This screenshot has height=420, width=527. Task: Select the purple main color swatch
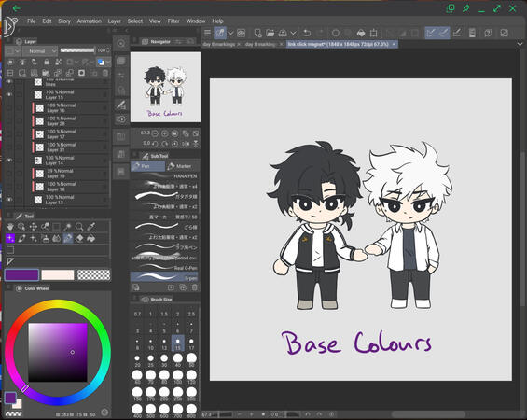pyautogui.click(x=21, y=274)
